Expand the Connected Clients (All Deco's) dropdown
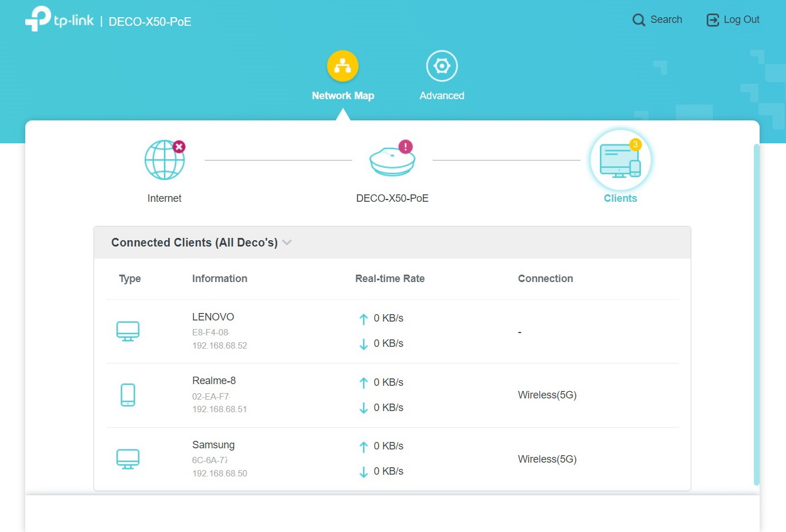Image resolution: width=786 pixels, height=532 pixels. (287, 242)
